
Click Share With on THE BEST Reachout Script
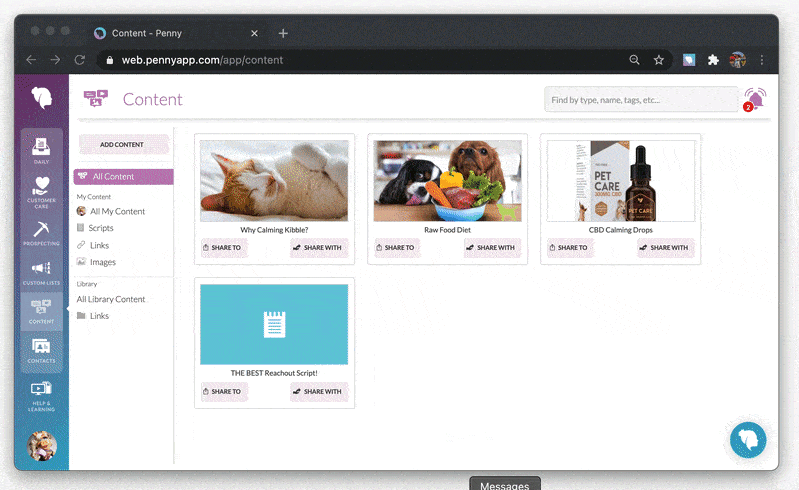coord(319,392)
